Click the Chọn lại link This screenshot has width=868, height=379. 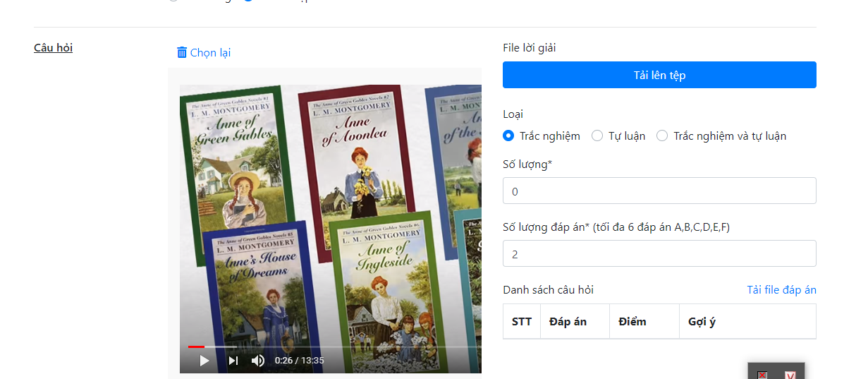click(x=210, y=52)
